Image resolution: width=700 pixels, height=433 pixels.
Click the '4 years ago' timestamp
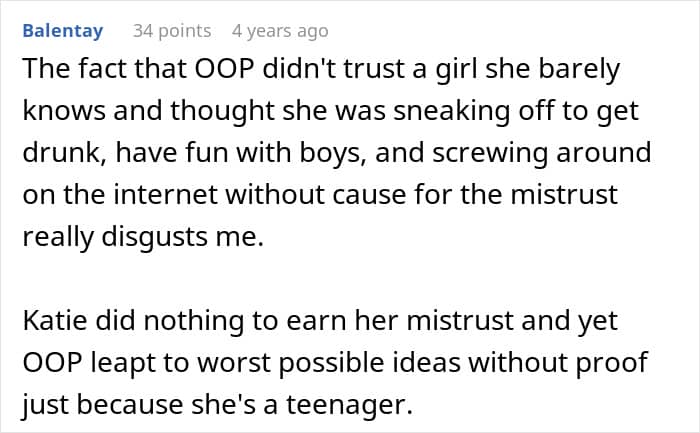pyautogui.click(x=279, y=31)
